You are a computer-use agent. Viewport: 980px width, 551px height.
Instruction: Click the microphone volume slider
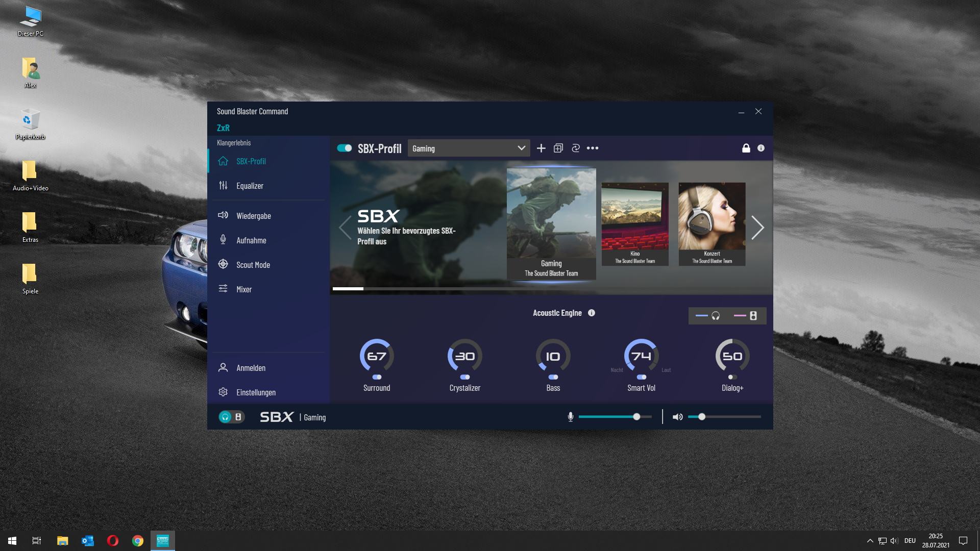tap(615, 417)
